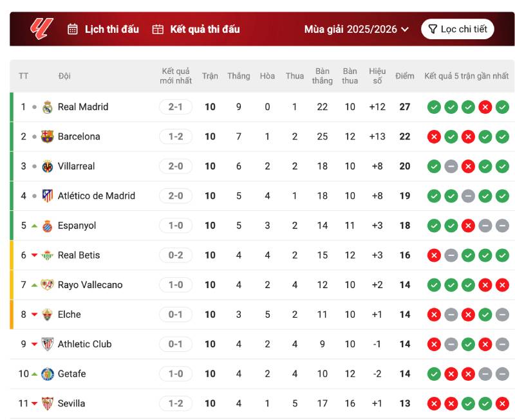Click the Rayo Vallecano club crest
This screenshot has height=420, width=515.
(47, 285)
